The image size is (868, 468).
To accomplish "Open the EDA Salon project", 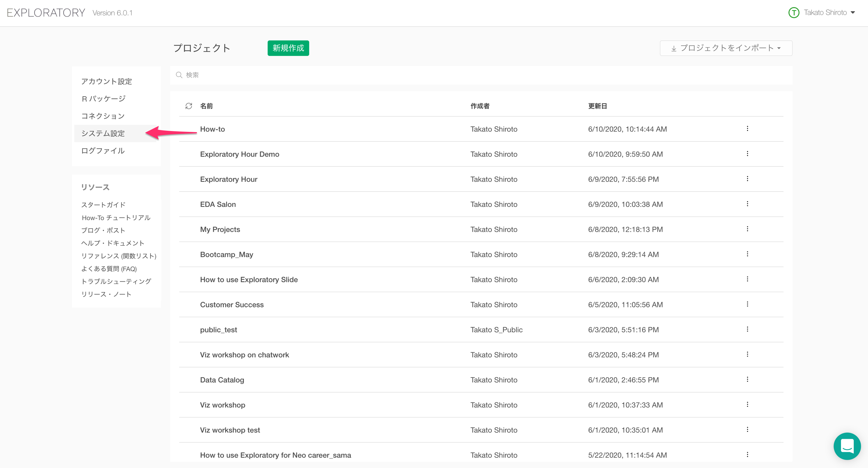I will tap(218, 204).
